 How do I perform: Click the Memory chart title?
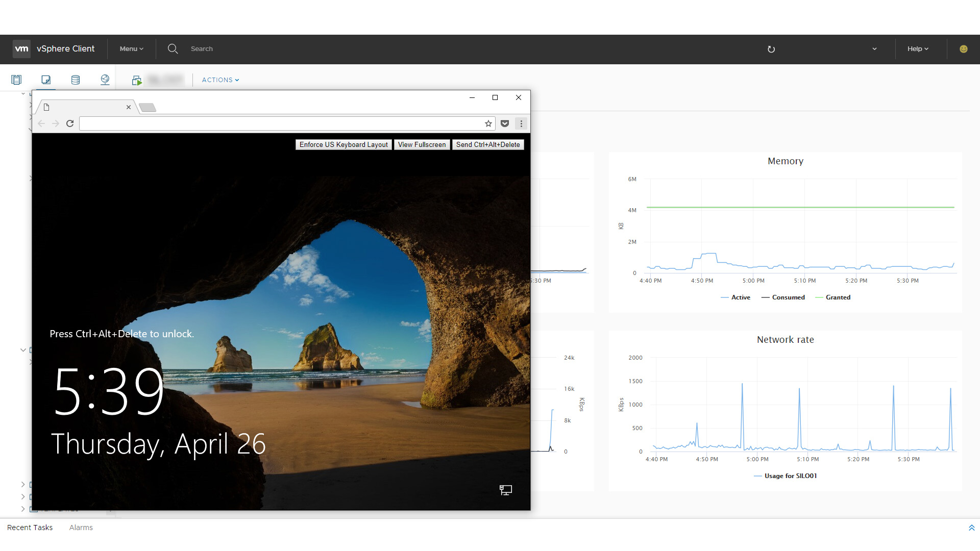(786, 161)
